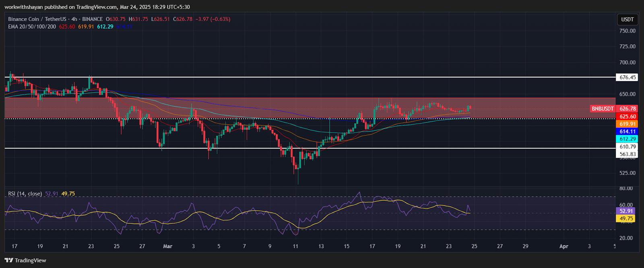This screenshot has width=644, height=268.
Task: Click the red 626.78 current price label
Action: (627, 109)
